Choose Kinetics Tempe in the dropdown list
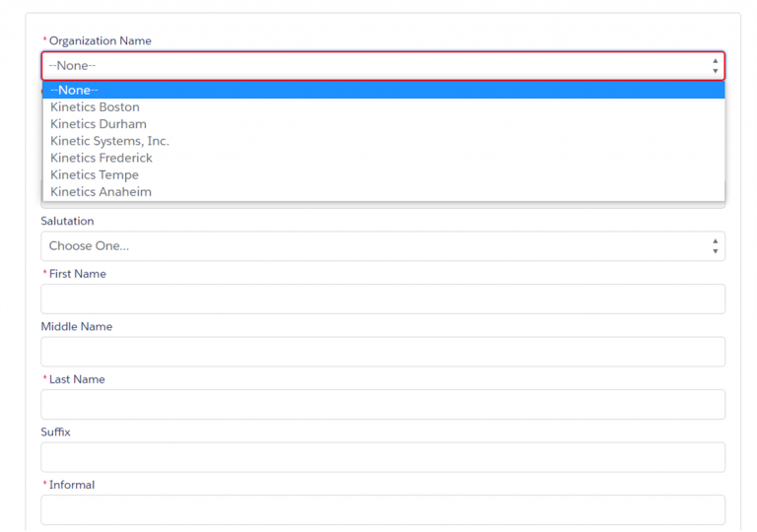 pyautogui.click(x=95, y=174)
